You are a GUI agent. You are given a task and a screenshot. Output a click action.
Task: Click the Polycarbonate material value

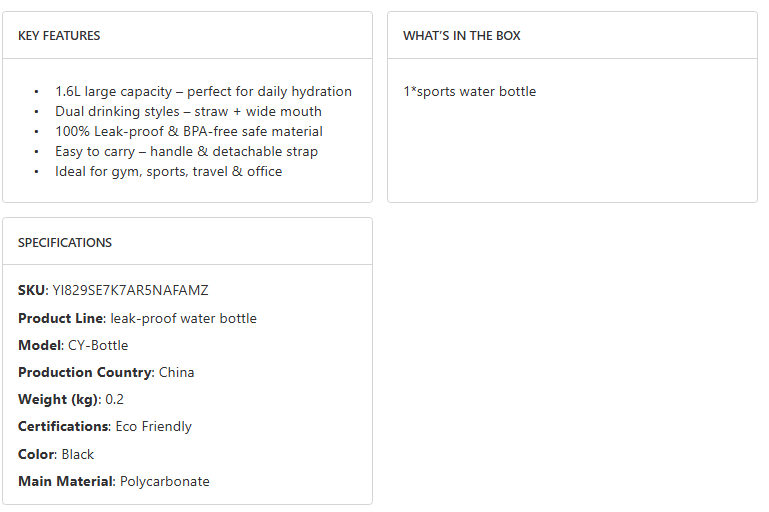[x=165, y=482]
